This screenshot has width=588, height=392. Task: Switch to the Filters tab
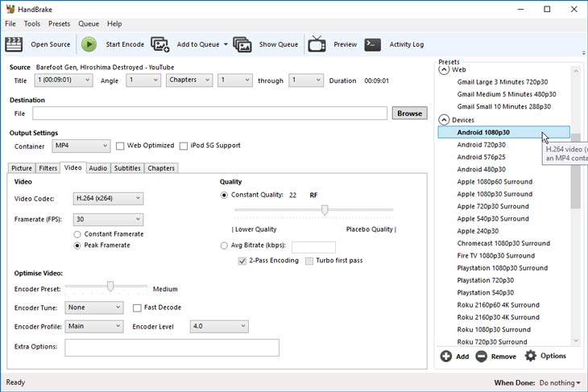48,168
